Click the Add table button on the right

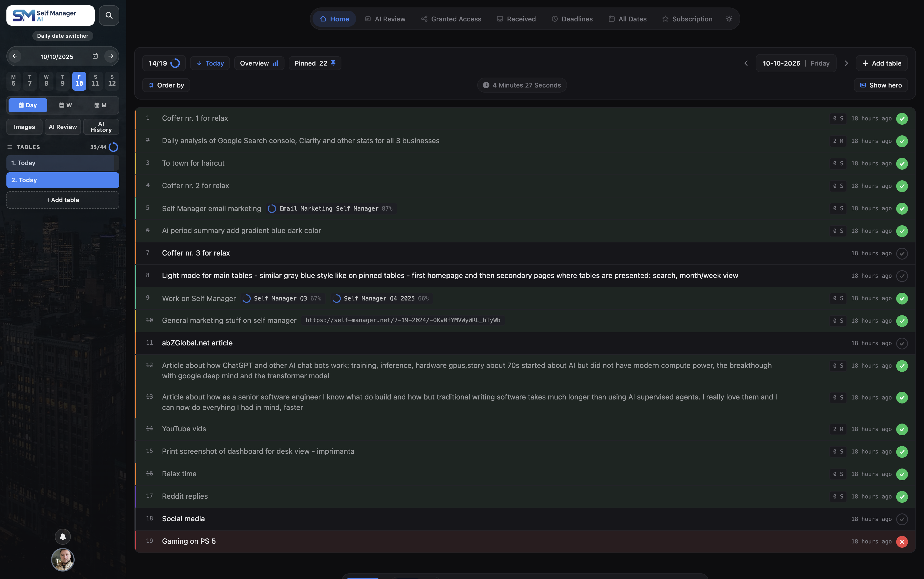(881, 63)
